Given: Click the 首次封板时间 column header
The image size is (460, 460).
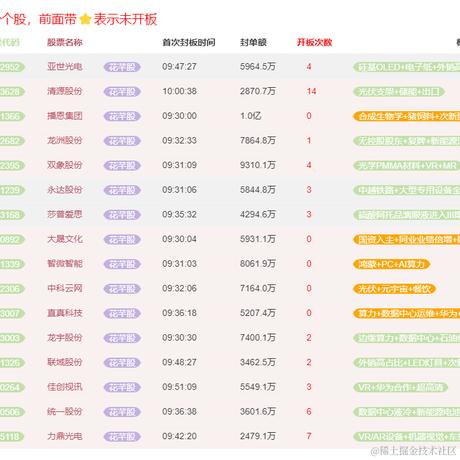Looking at the screenshot, I should click(x=189, y=42).
